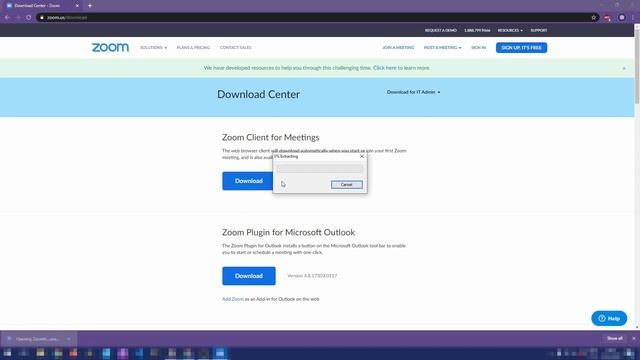The height and width of the screenshot is (360, 640).
Task: Download Zoom Plugin for Microsoft Outlook
Action: [249, 276]
